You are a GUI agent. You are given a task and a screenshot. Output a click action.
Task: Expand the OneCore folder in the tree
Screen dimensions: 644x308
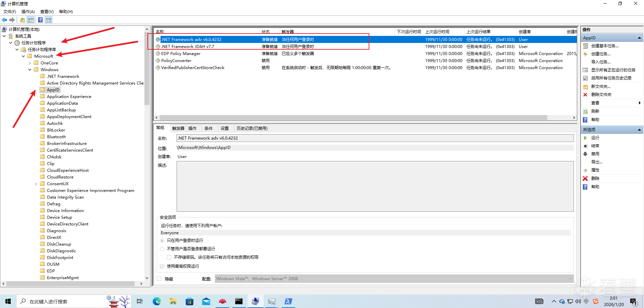(x=30, y=63)
